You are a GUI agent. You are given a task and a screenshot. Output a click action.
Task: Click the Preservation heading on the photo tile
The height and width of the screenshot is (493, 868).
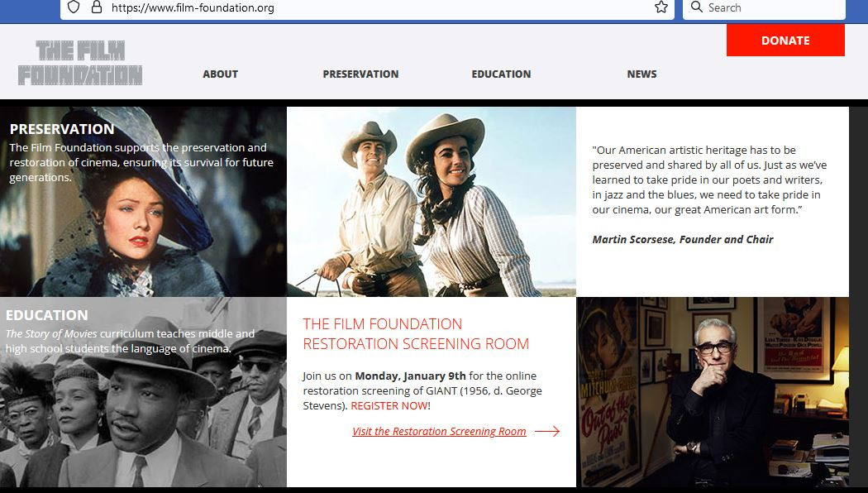(62, 129)
